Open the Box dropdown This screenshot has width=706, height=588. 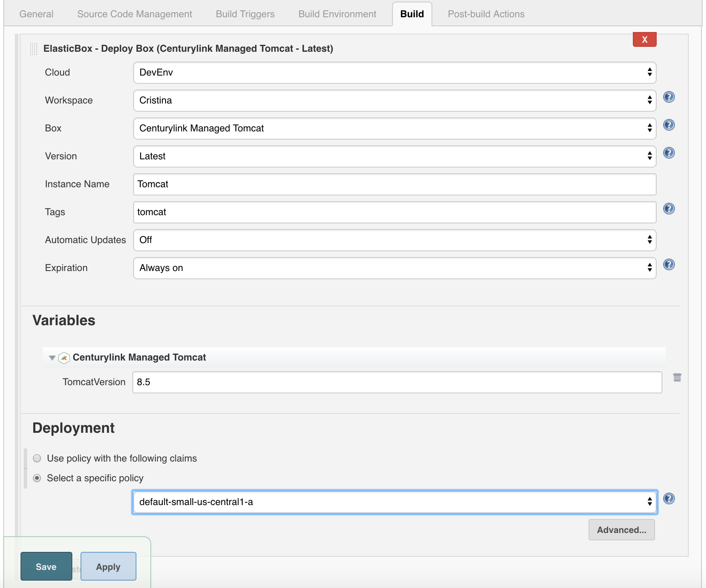tap(395, 129)
